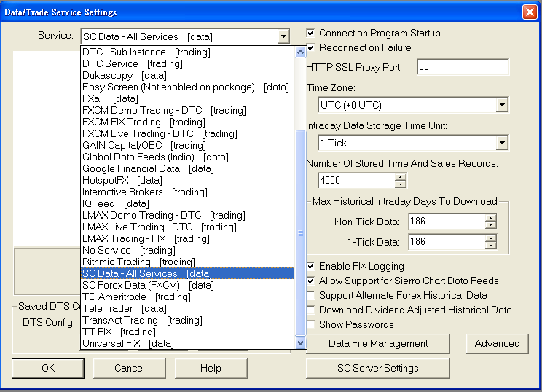Select TD Ameritrade trading service
This screenshot has height=392, width=542.
tap(188, 297)
